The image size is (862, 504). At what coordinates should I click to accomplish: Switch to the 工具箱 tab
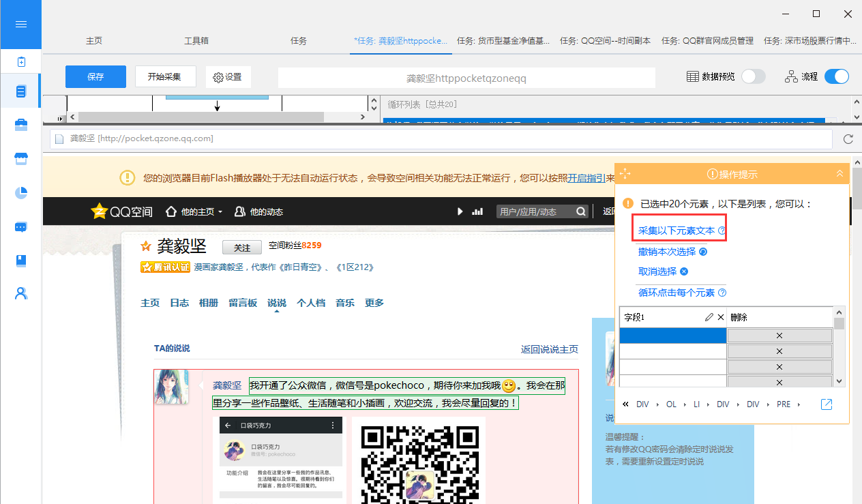point(196,40)
